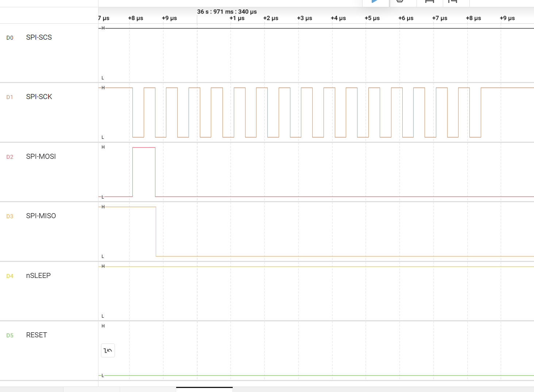Select the SPI-MISO channel label
Screen dimensions: 534x392
(41, 216)
